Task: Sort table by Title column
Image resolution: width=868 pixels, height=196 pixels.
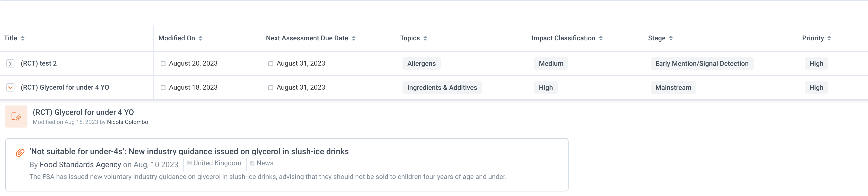Action: tap(23, 38)
